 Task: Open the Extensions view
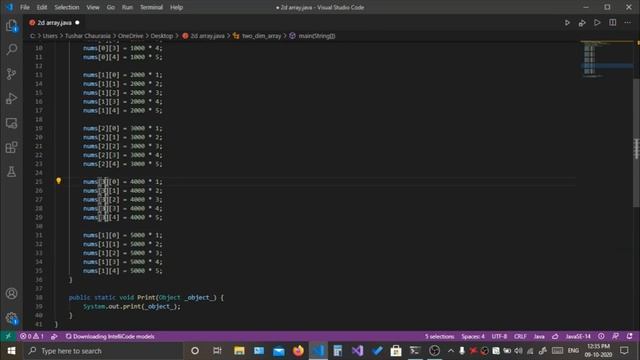click(11, 147)
